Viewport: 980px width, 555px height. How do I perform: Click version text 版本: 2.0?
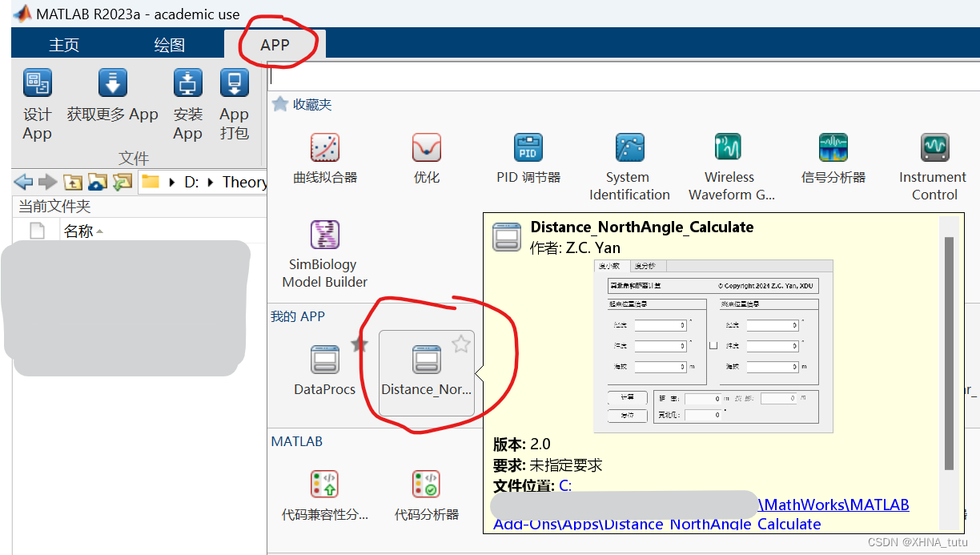[521, 444]
